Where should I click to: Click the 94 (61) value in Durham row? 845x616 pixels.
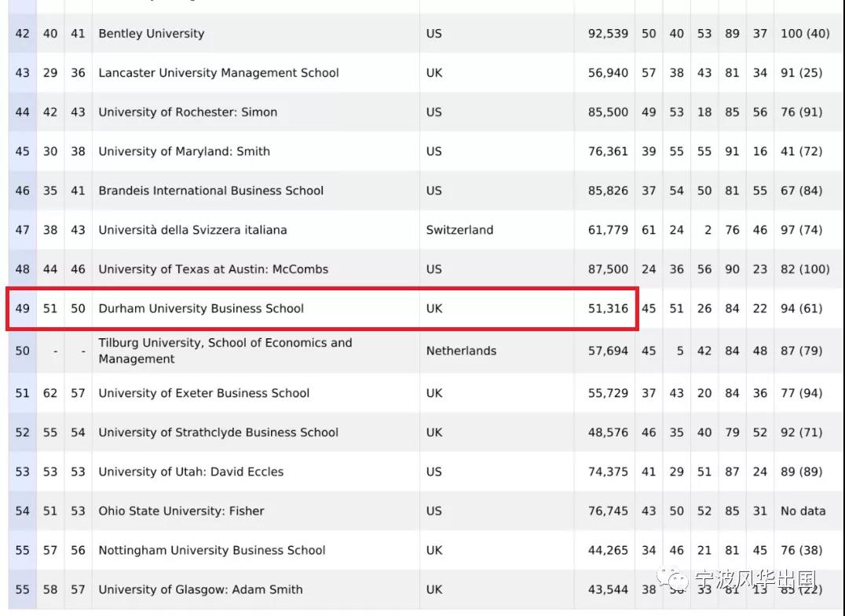(801, 308)
